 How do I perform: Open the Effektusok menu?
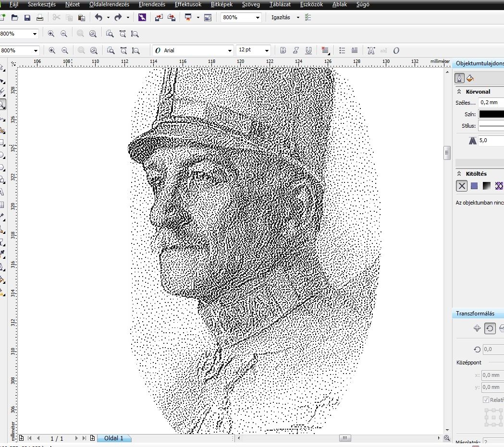[187, 4]
